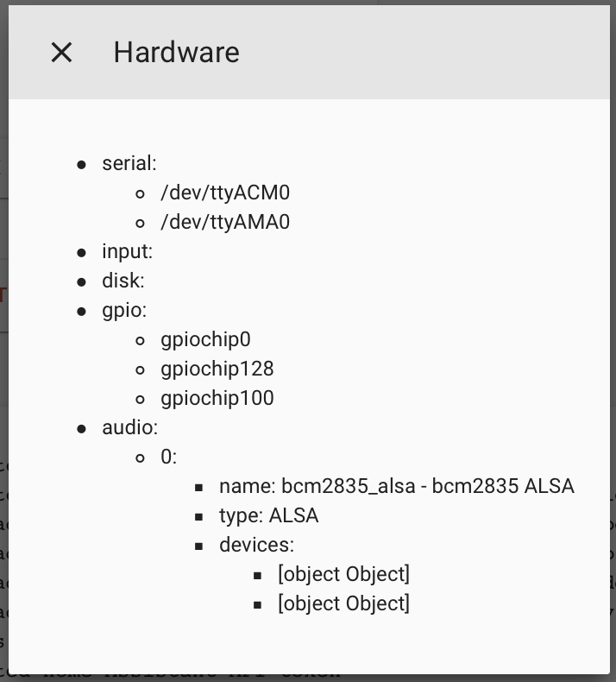Select the input: list entry
This screenshot has height=682, width=616.
(x=128, y=251)
